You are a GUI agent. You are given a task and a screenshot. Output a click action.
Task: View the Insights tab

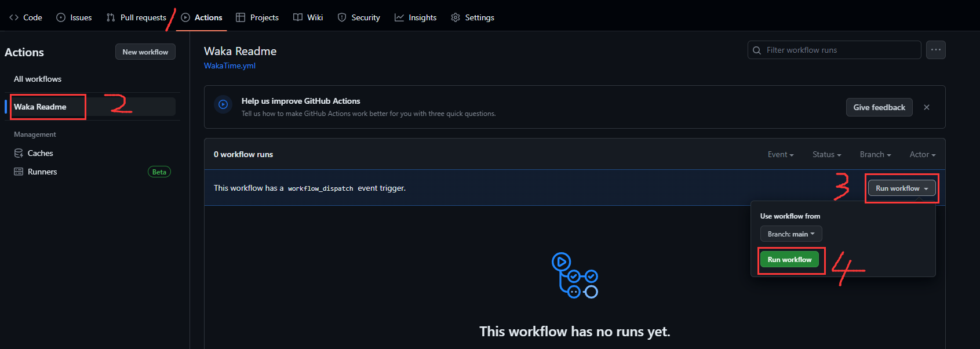[416, 17]
